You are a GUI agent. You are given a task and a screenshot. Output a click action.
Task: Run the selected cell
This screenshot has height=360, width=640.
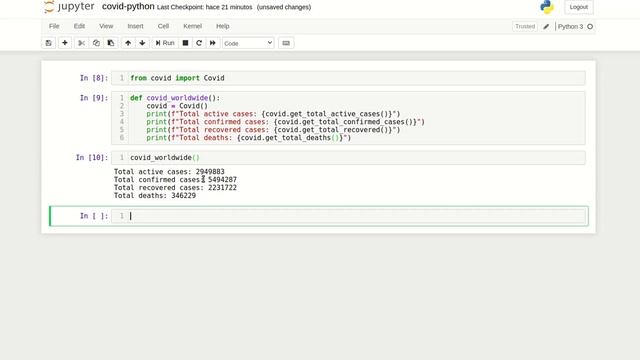(165, 43)
